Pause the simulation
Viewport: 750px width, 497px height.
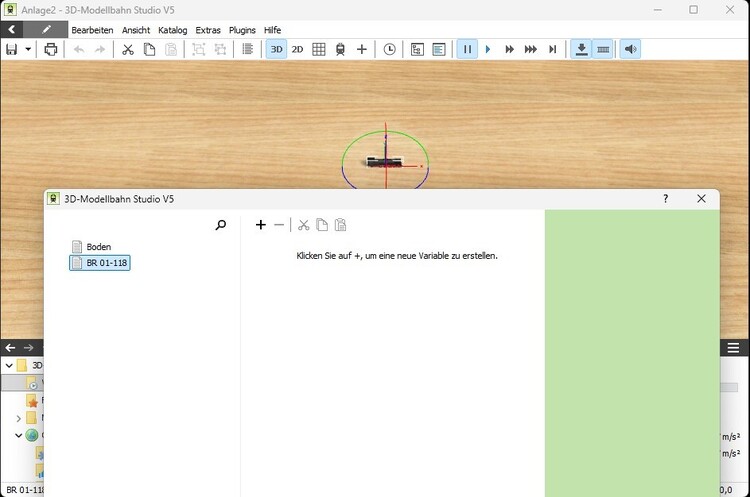(467, 49)
